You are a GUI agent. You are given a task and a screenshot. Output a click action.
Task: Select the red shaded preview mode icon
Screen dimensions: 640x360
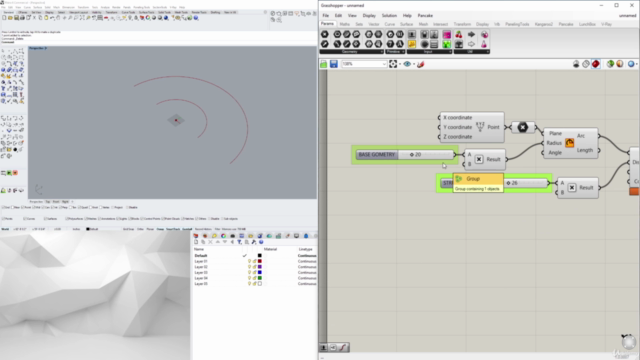[x=596, y=64]
